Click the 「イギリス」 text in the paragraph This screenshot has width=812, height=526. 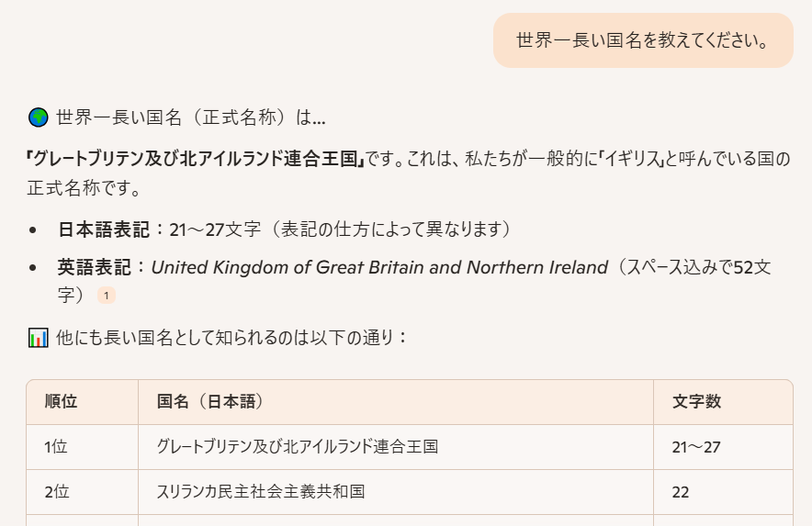click(x=631, y=159)
